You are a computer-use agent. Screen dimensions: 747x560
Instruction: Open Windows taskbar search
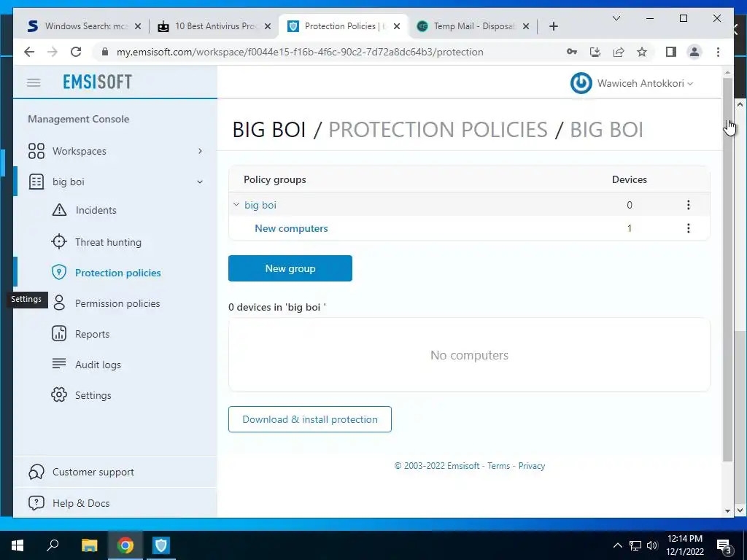pos(53,545)
